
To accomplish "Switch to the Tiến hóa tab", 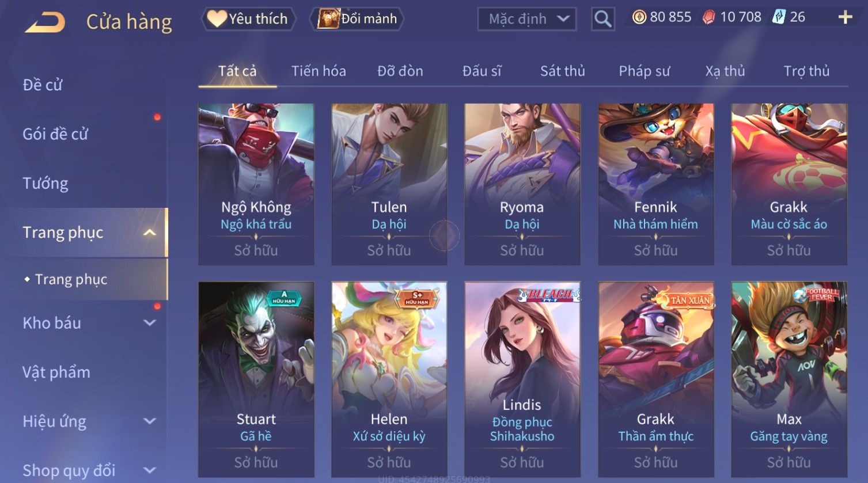I will click(319, 71).
